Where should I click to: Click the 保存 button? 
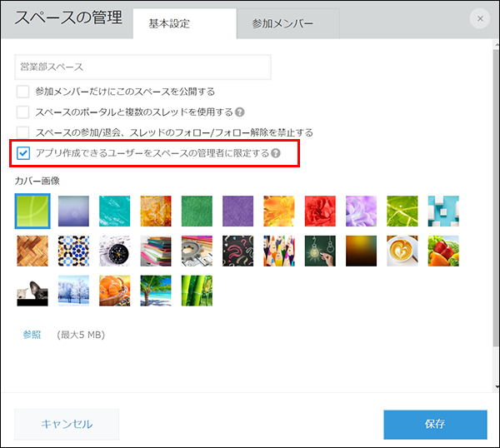pos(435,425)
